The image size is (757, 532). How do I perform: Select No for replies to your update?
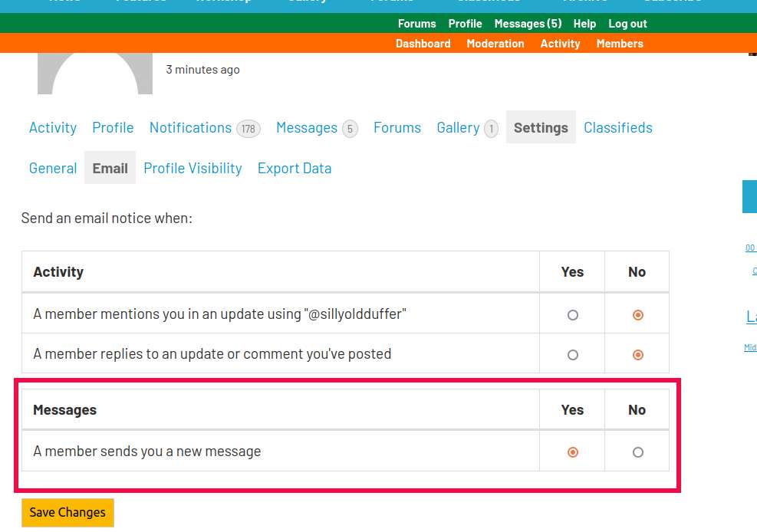638,355
